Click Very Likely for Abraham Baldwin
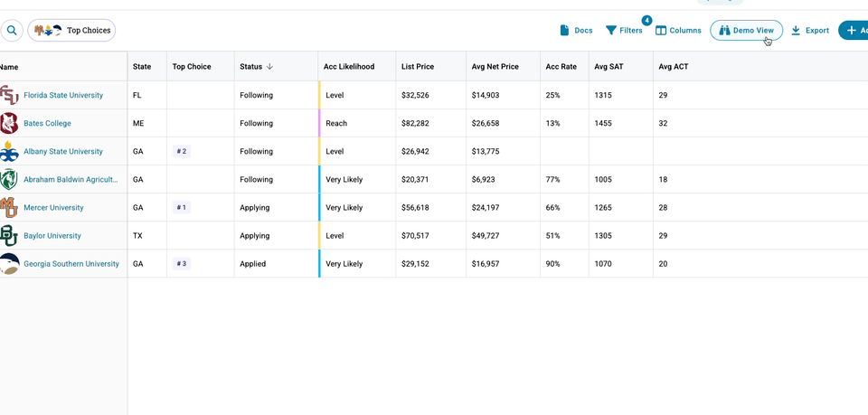This screenshot has height=415, width=868. 344,179
